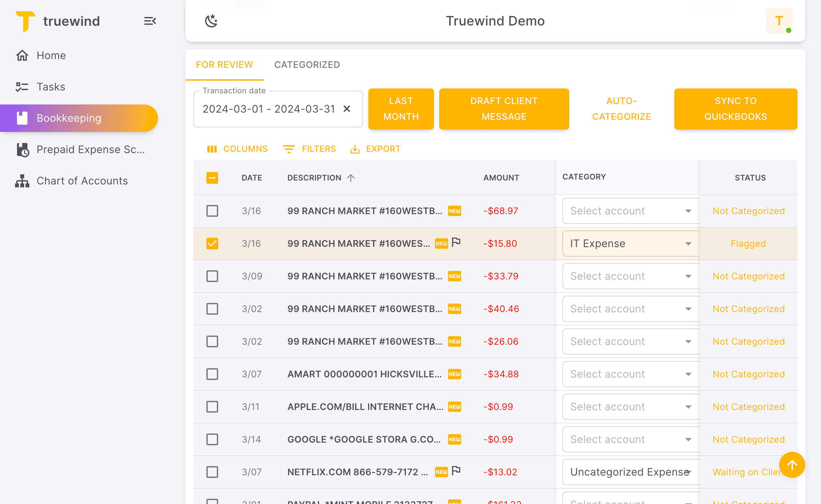Viewport: 821px width, 504px height.
Task: Toggle dark mode via the moon icon
Action: 211,21
